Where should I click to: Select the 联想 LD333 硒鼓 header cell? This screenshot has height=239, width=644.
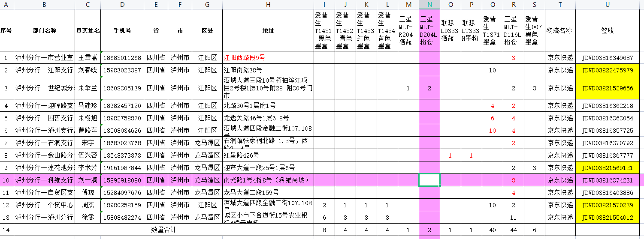(x=450, y=30)
